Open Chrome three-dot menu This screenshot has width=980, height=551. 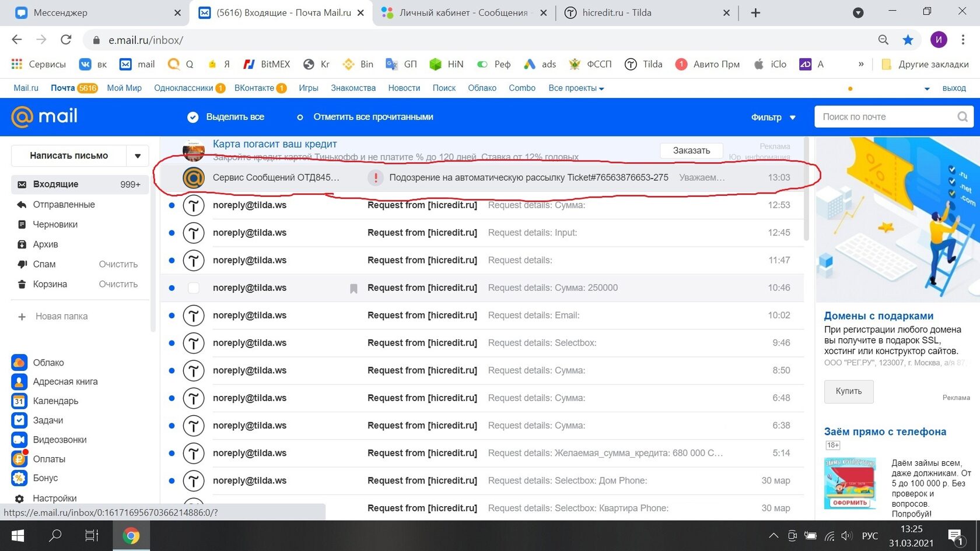[963, 40]
